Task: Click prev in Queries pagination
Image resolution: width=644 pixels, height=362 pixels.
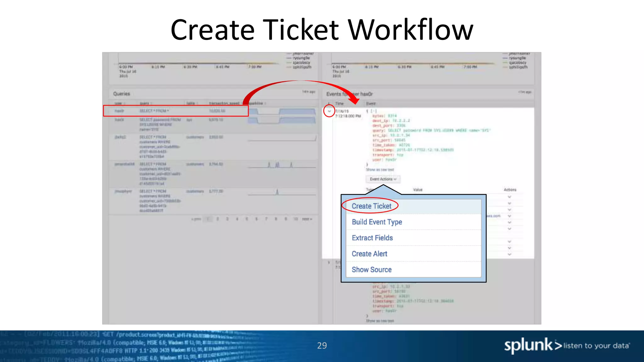Action: tap(196, 219)
